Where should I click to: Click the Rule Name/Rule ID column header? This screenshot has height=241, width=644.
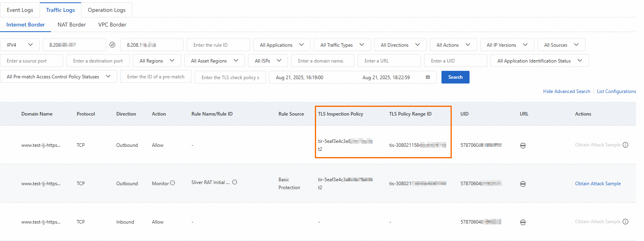click(212, 114)
